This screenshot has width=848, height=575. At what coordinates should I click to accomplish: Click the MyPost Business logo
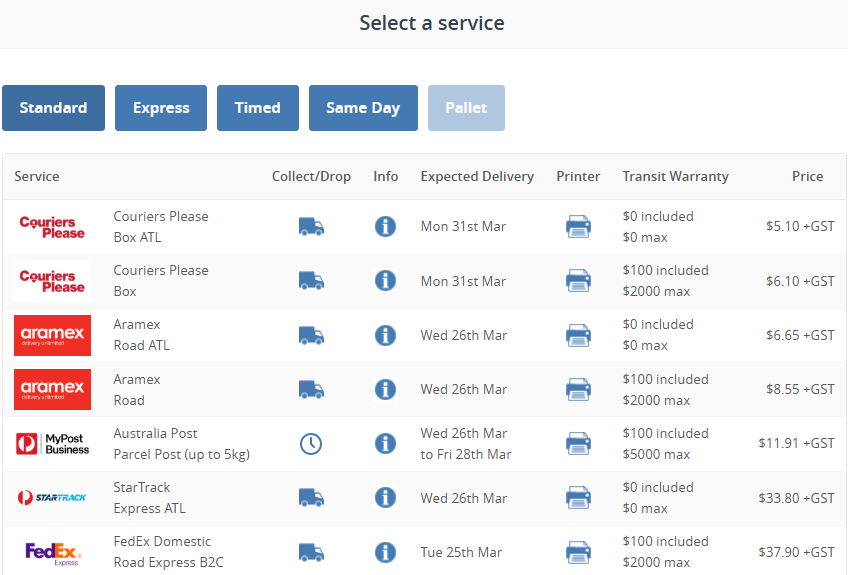[x=52, y=444]
